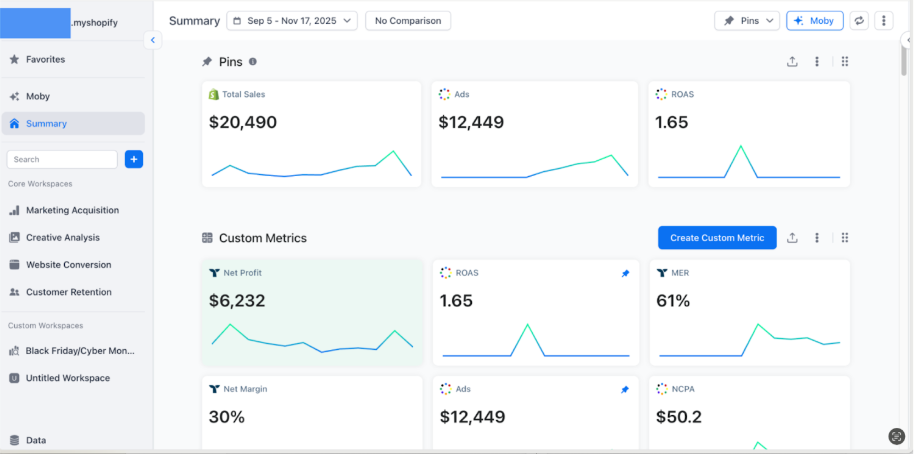Open the three-dot menu in top header
Image resolution: width=914 pixels, height=454 pixels.
pyautogui.click(x=884, y=20)
